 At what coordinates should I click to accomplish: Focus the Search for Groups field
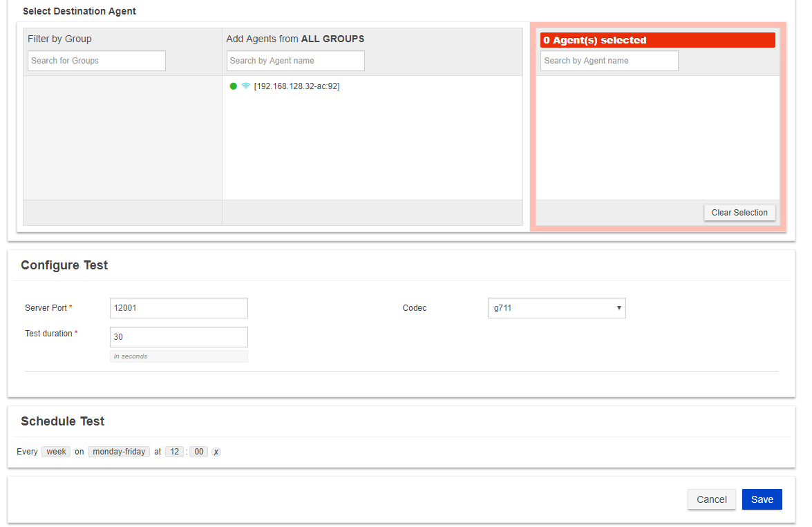[x=97, y=61]
